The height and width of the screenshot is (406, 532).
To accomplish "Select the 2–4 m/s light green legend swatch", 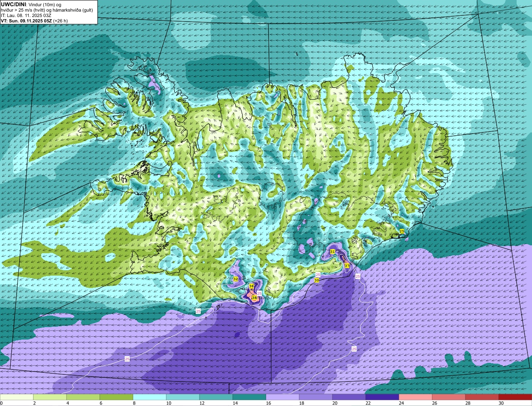I will (50, 397).
